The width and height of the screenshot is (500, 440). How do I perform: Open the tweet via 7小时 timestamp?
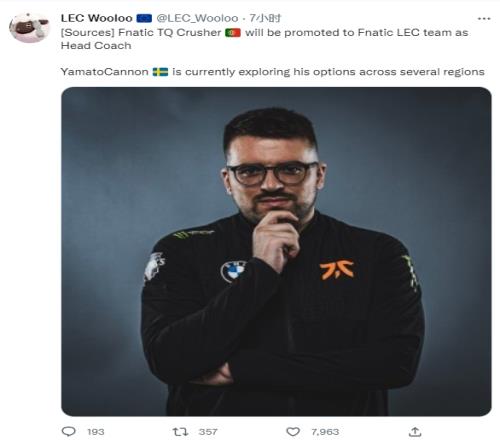(265, 18)
